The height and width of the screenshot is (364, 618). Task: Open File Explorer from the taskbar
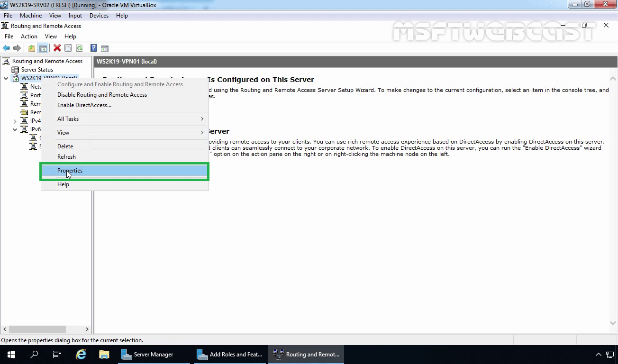(104, 355)
